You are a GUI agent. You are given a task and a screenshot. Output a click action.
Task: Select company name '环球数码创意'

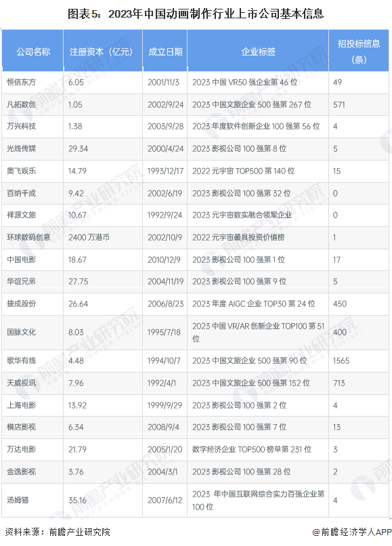pos(28,237)
